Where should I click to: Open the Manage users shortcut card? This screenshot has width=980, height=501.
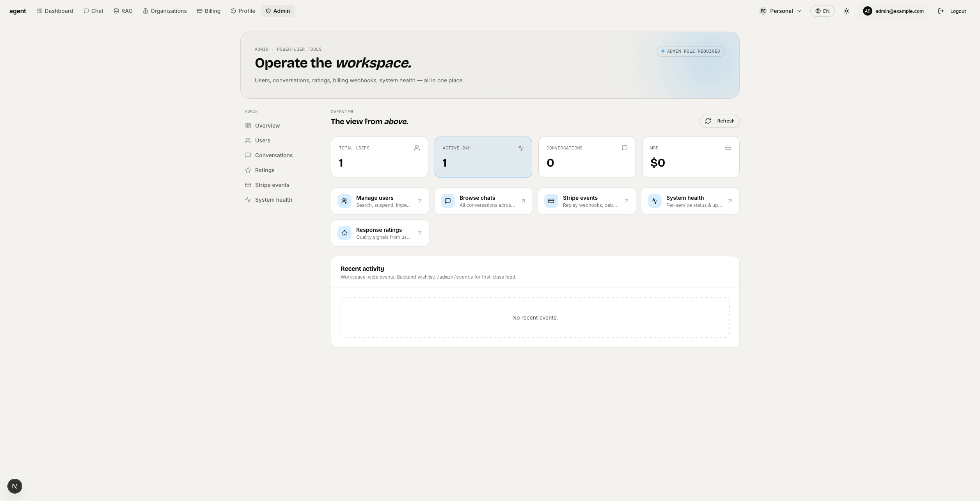380,201
